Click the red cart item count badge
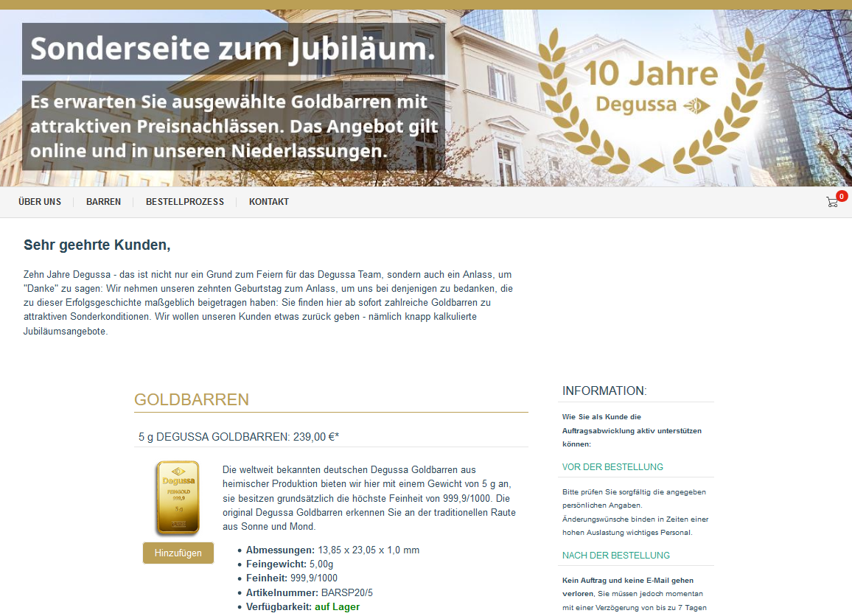Screen dimensions: 852x616 (x=842, y=196)
